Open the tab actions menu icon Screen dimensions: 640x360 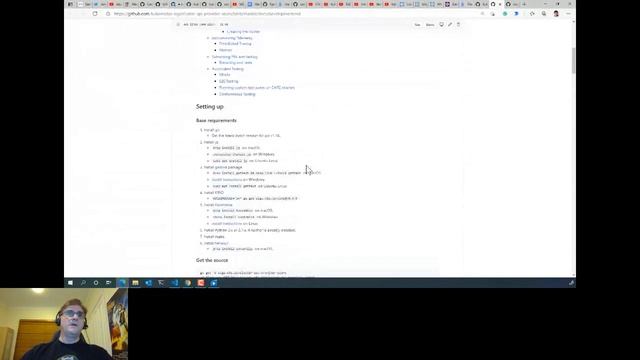point(70,4)
